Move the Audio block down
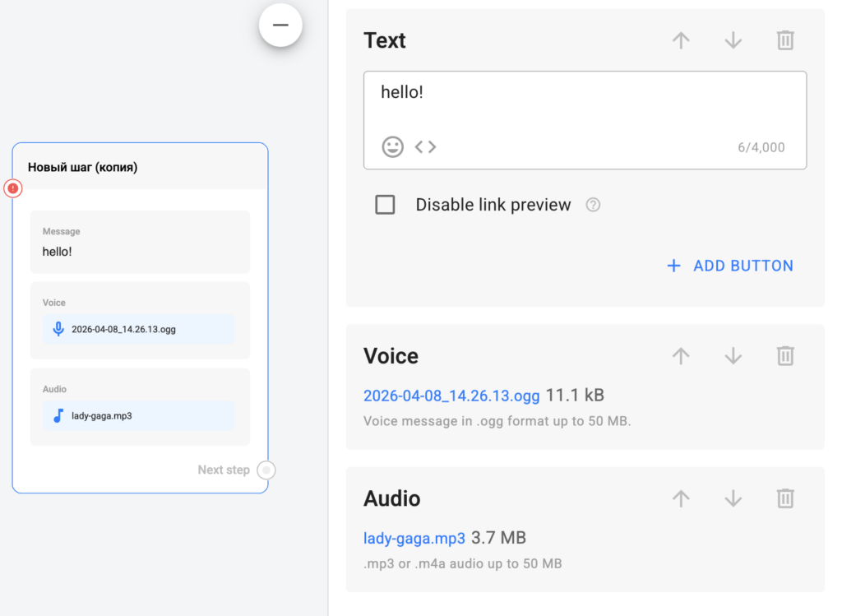842x616 pixels. pyautogui.click(x=733, y=498)
